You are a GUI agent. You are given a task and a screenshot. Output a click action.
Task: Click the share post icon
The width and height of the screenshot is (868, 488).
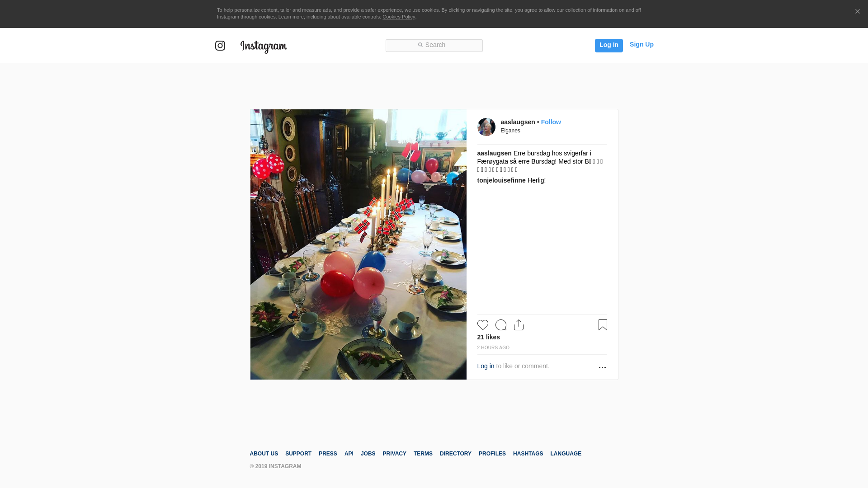[x=519, y=325]
